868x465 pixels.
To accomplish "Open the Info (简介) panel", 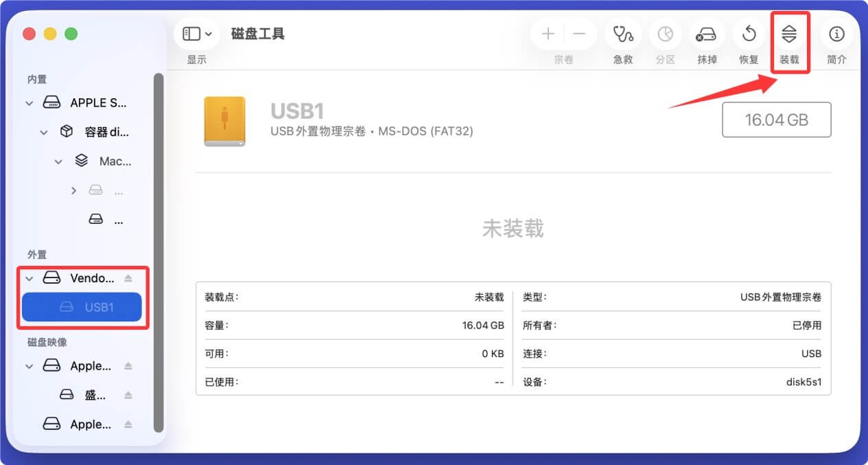I will coord(836,33).
